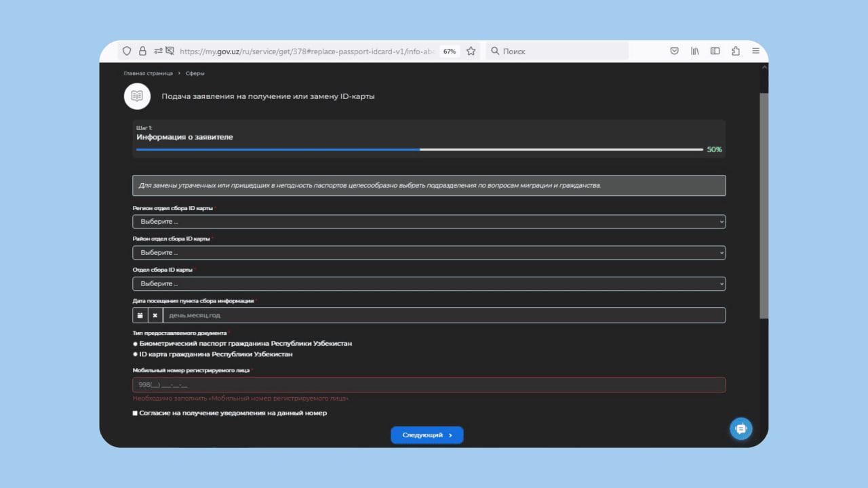Viewport: 868px width, 488px height.
Task: Open the calendar date picker icon
Action: [x=140, y=315]
